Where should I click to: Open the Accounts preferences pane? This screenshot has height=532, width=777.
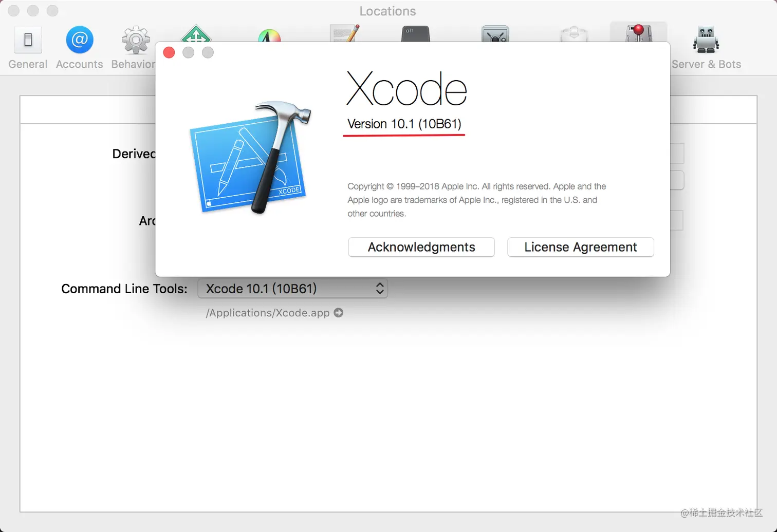click(x=79, y=40)
